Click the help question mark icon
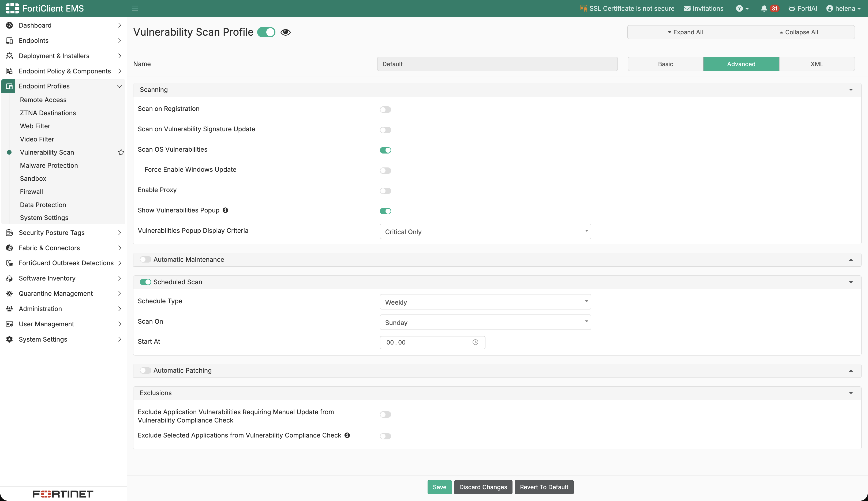868x501 pixels. 739,9
